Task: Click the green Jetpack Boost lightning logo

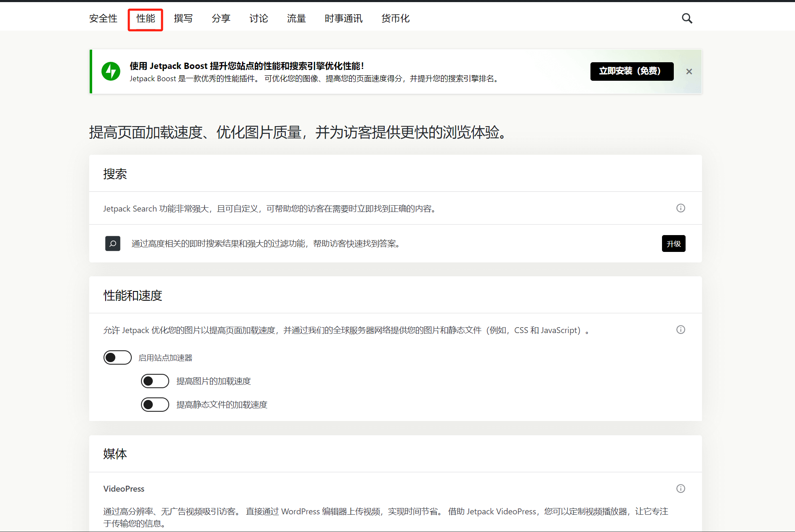Action: [x=111, y=71]
